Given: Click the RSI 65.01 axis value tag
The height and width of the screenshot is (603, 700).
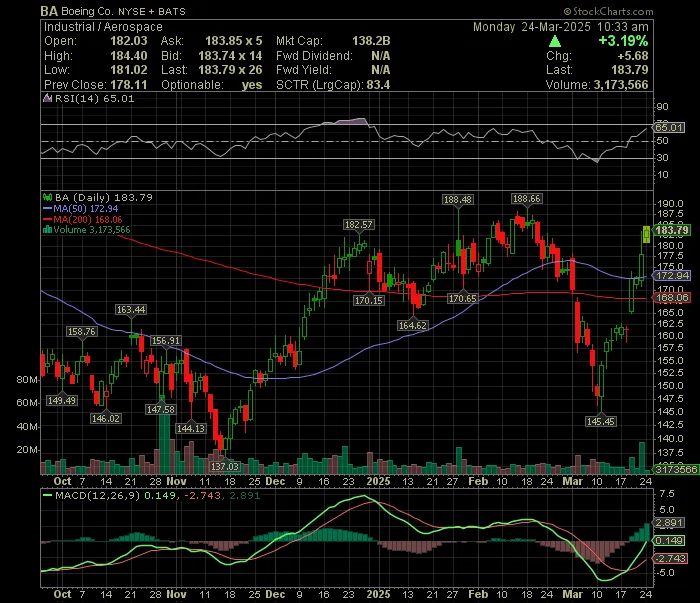Looking at the screenshot, I should (668, 128).
